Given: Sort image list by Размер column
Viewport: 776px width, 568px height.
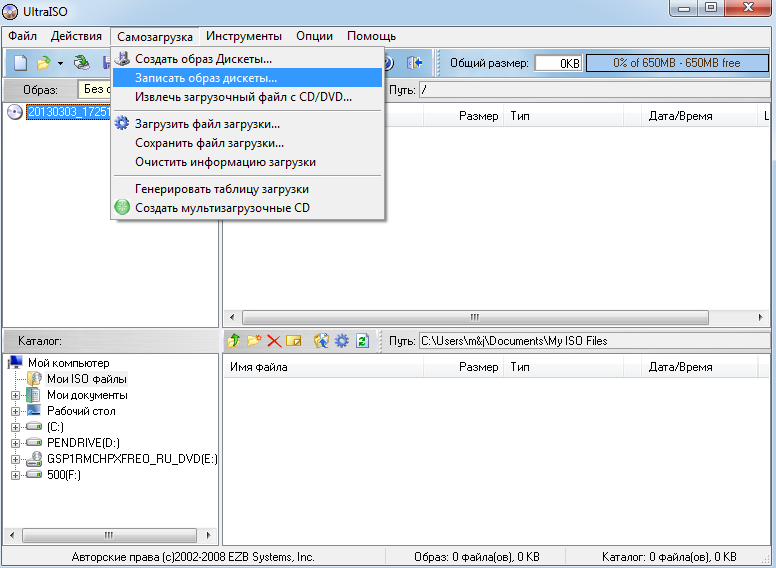Looking at the screenshot, I should [x=463, y=116].
